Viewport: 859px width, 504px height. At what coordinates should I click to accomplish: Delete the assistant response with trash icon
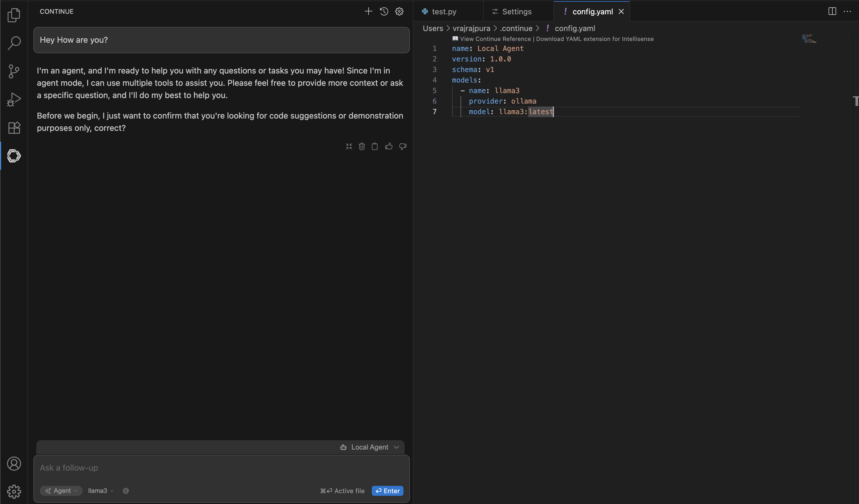click(362, 147)
